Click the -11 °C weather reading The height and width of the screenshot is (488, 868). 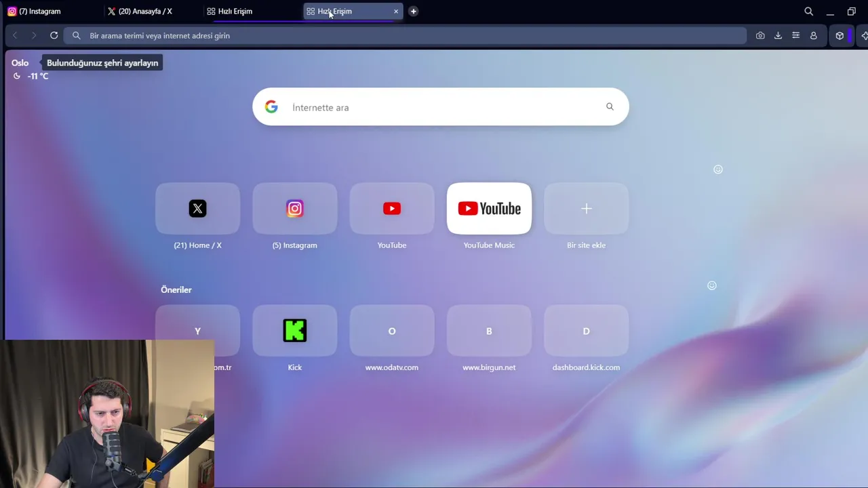(38, 77)
